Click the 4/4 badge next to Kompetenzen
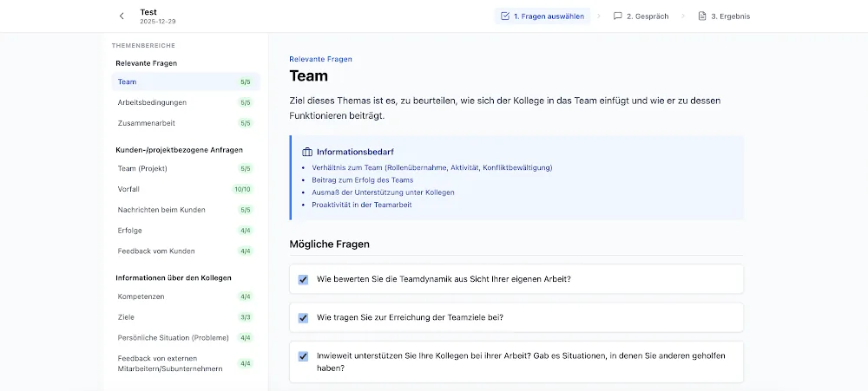868x391 pixels. tap(246, 297)
